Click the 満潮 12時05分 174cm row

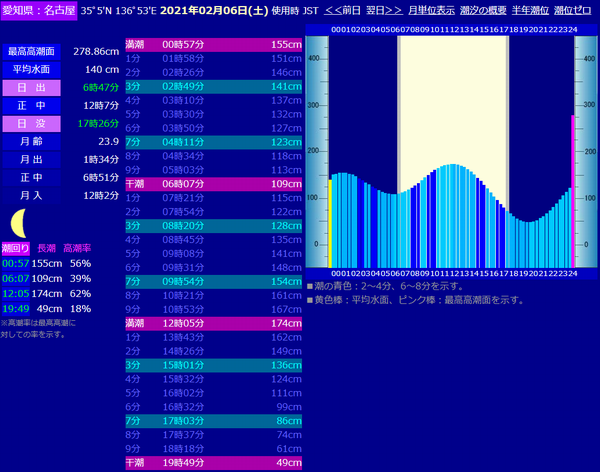(x=213, y=324)
